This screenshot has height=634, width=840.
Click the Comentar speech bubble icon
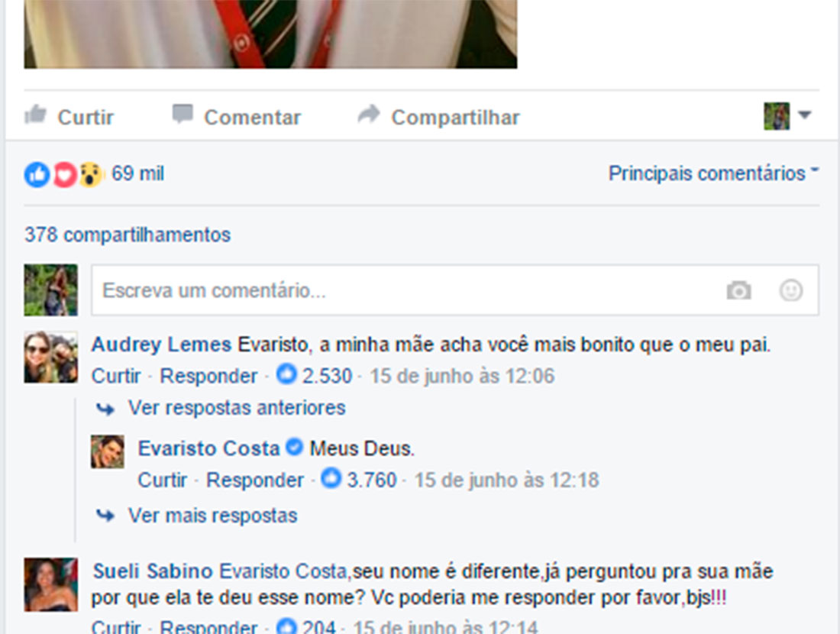(183, 115)
